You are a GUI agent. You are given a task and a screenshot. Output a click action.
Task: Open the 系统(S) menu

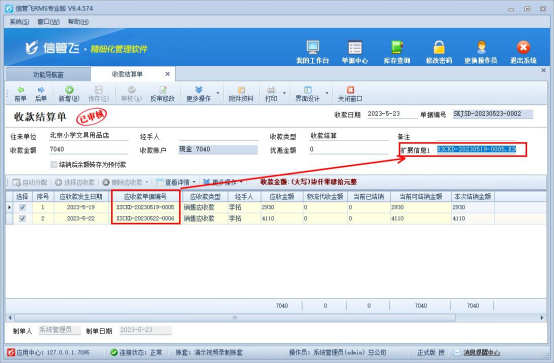point(19,22)
